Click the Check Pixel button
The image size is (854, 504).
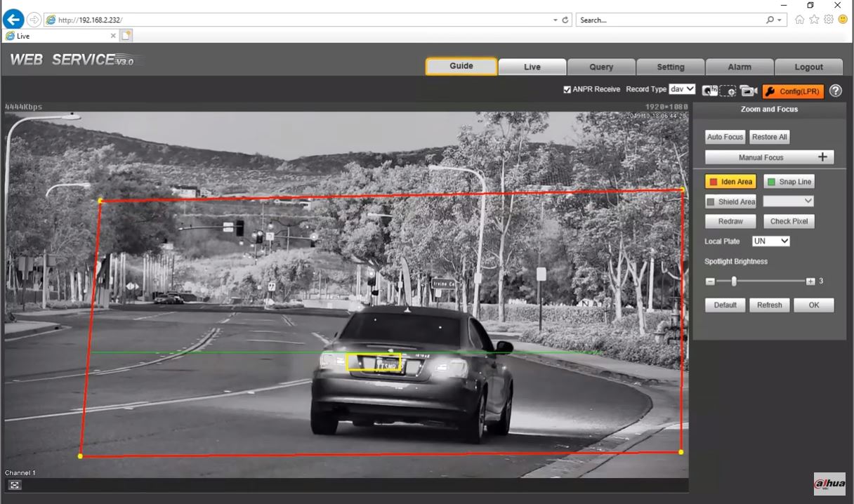pyautogui.click(x=789, y=221)
